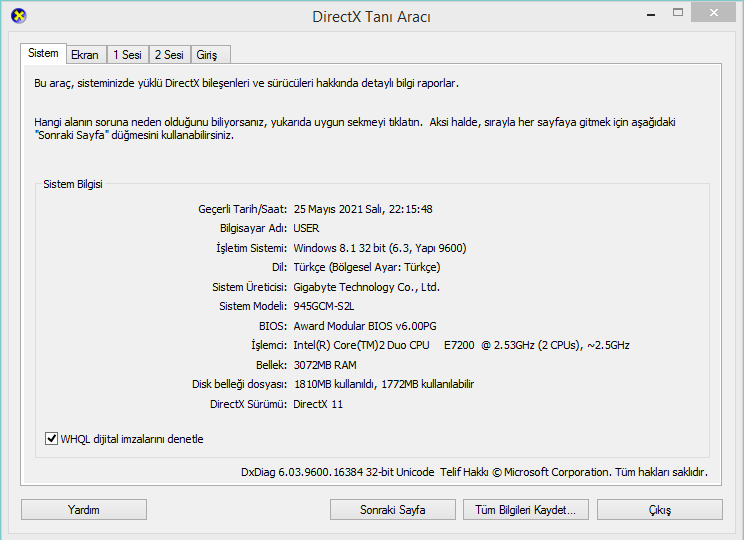Click the Bilgisayar Adı label
The image size is (744, 540).
pos(253,228)
